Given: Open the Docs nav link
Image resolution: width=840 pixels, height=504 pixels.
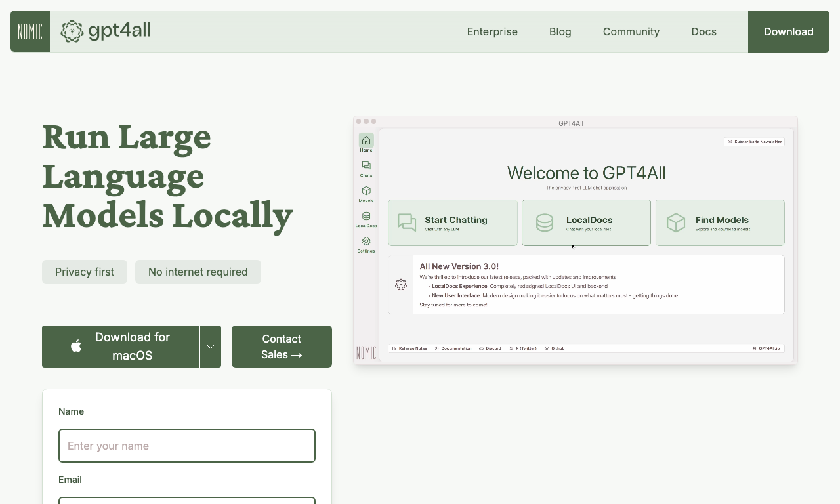Looking at the screenshot, I should pyautogui.click(x=704, y=31).
